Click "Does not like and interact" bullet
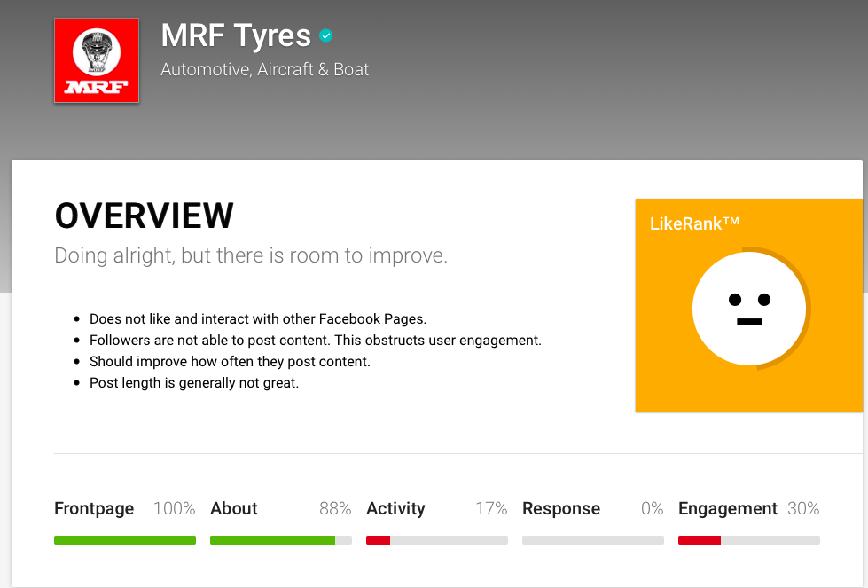The height and width of the screenshot is (588, 868). point(258,319)
